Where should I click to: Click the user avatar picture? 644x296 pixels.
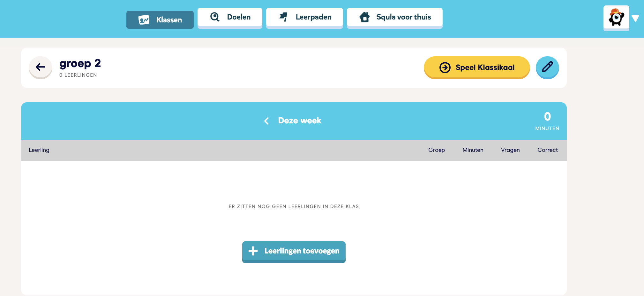click(x=616, y=18)
